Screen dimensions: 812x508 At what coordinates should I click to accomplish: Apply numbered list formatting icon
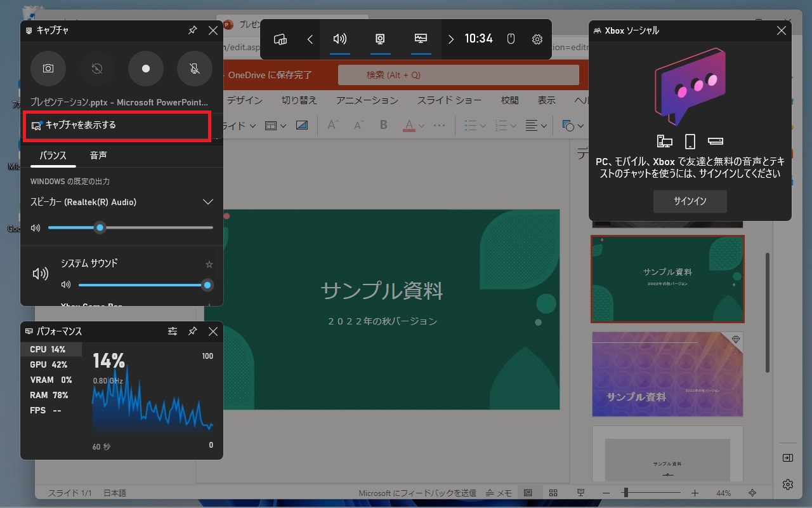coord(501,126)
